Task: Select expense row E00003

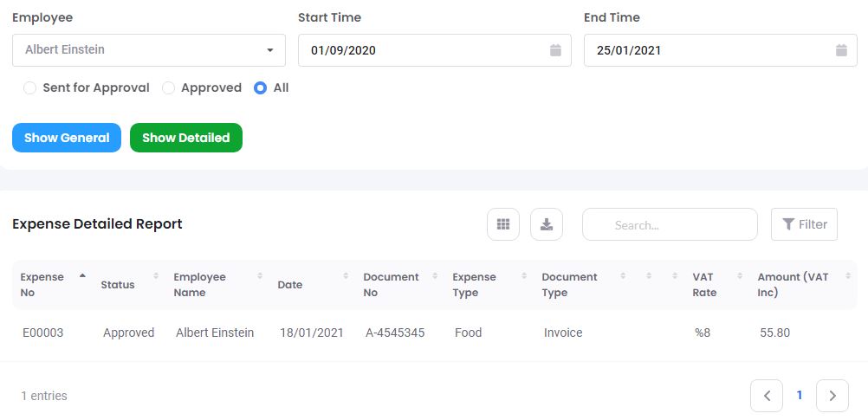Action: pyautogui.click(x=43, y=333)
